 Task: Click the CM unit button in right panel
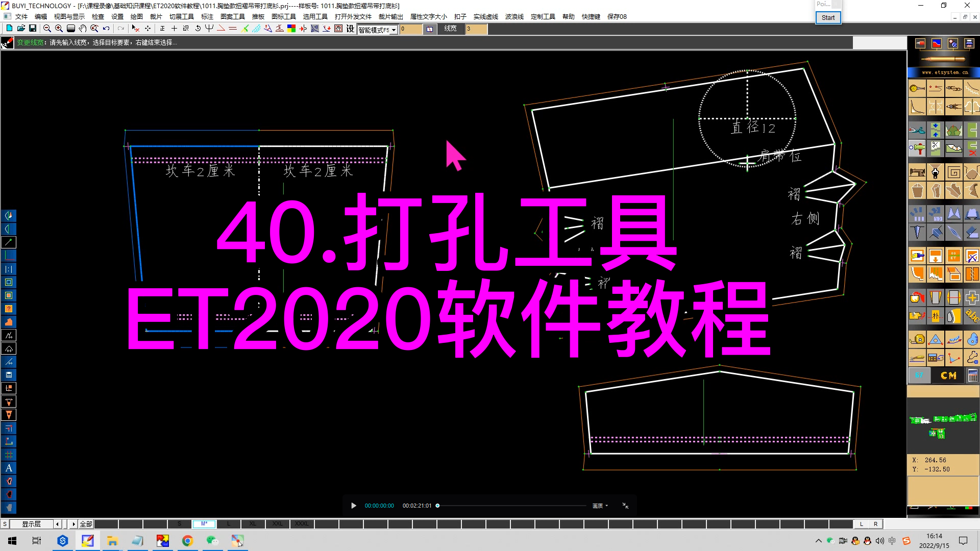(948, 375)
